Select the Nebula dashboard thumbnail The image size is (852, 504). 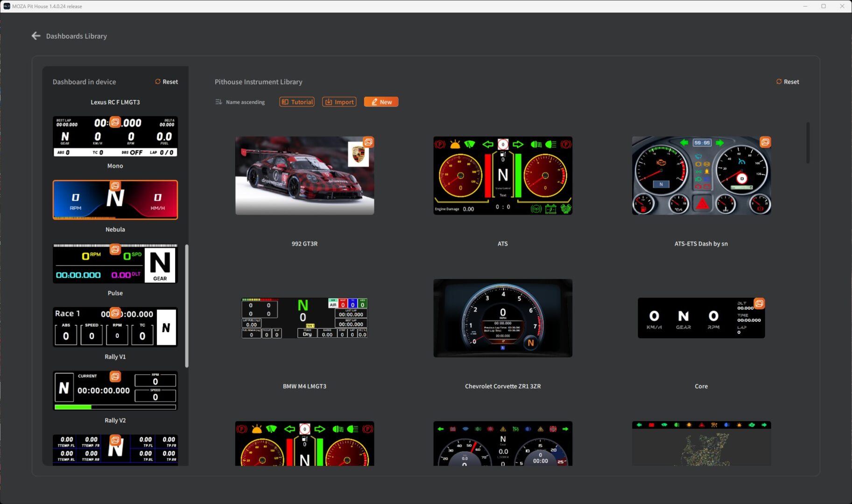pyautogui.click(x=115, y=200)
